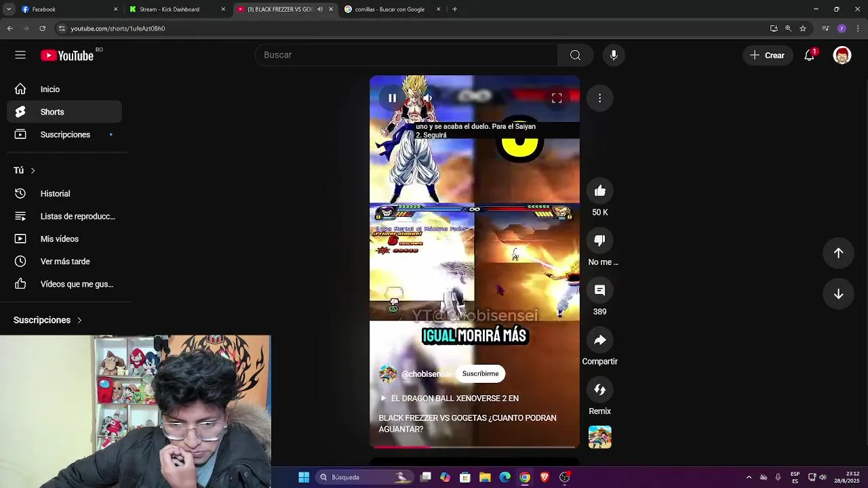Screen dimensions: 868x488
Task: Open the zoom indicator in address bar
Action: (788, 28)
